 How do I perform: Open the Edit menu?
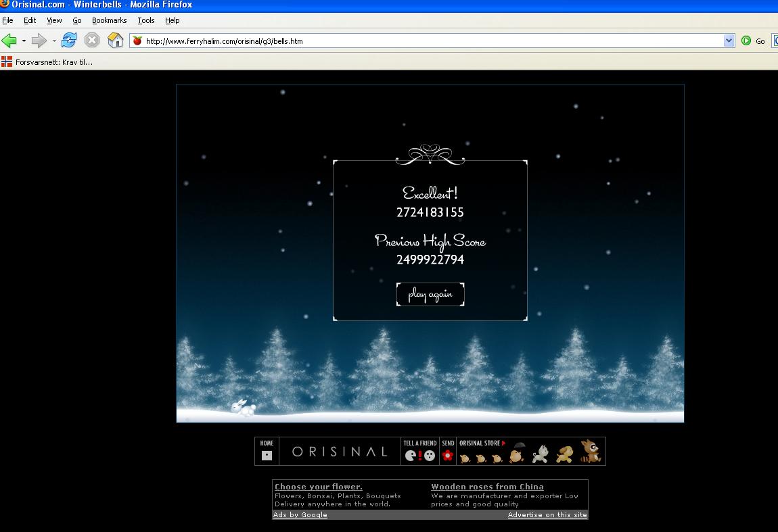point(30,20)
